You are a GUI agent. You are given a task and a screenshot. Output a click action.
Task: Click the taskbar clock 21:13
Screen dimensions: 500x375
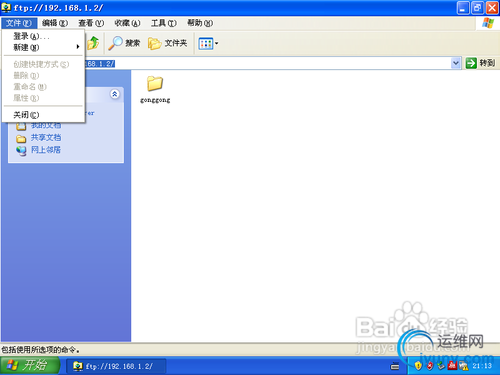[x=482, y=366]
